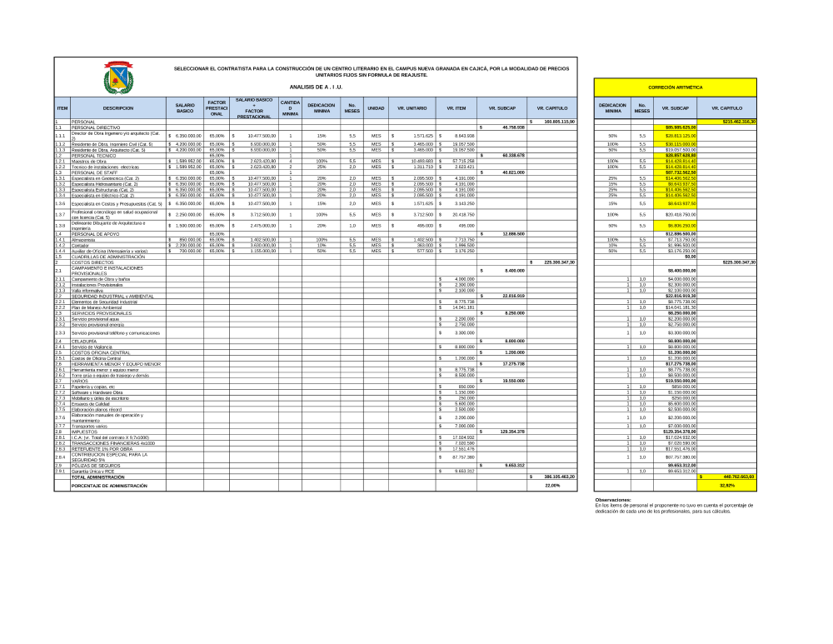Click the 'PÓLIZAS DE SEGUROS' row label
Viewport: 833px width, 644px height.
pos(97,466)
